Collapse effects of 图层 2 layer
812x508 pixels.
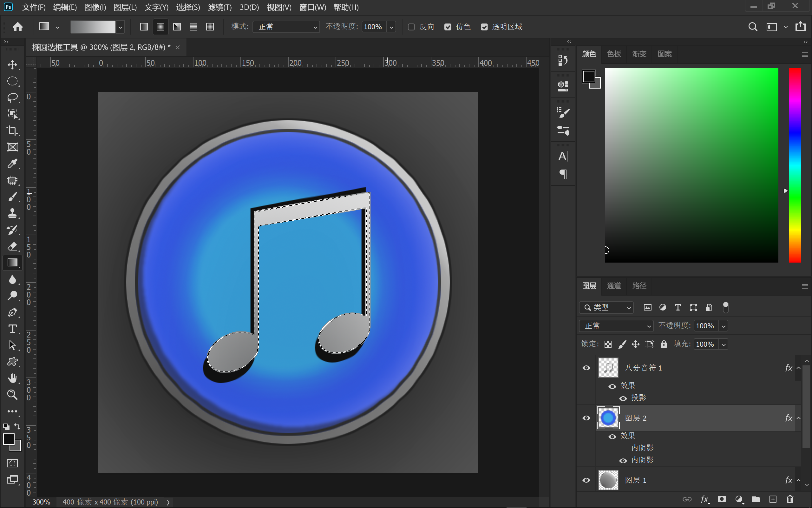tap(799, 418)
